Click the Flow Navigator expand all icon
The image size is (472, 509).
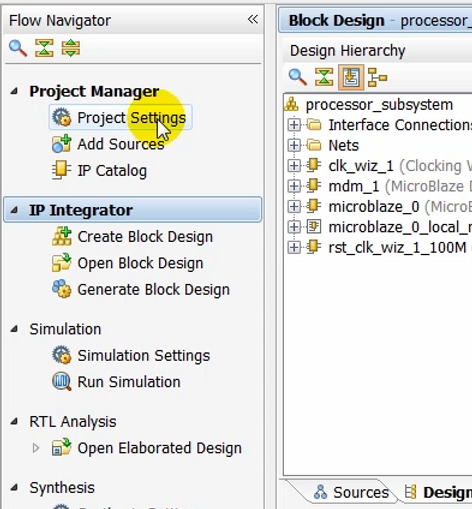(71, 48)
